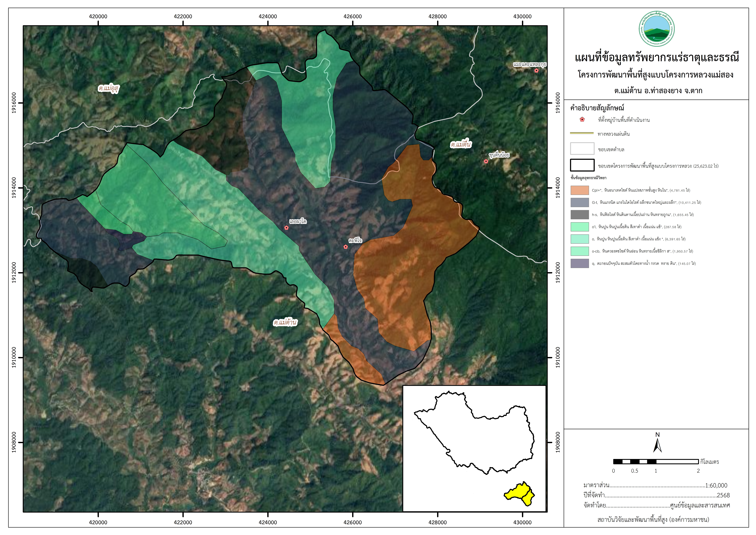Click the producer name ศูนย์ข้อมูลและสารสนเทศ
The image size is (756, 535).
coord(700,505)
